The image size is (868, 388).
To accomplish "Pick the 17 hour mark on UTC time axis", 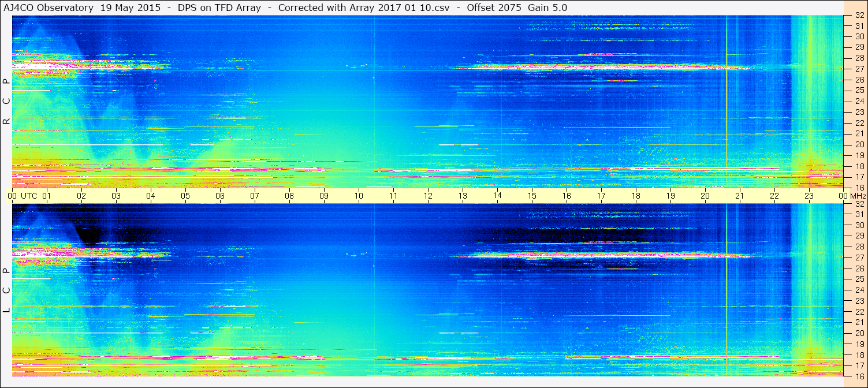I will [x=601, y=196].
